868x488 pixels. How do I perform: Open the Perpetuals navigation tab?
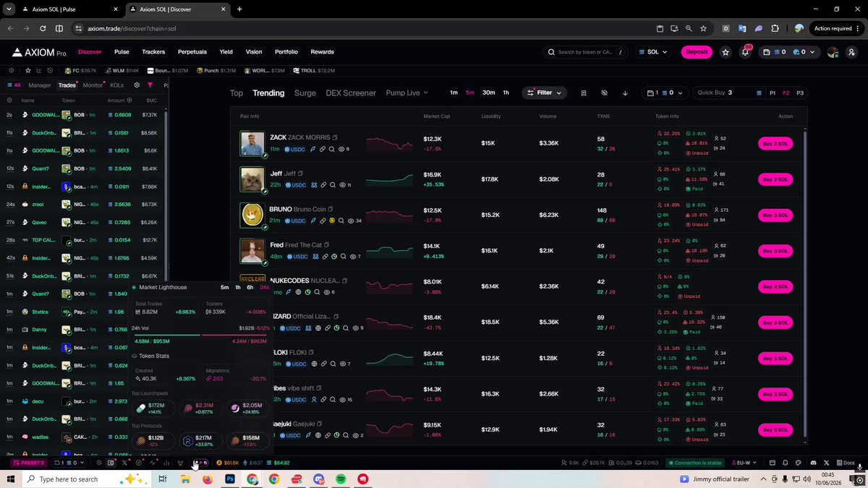[x=192, y=52]
